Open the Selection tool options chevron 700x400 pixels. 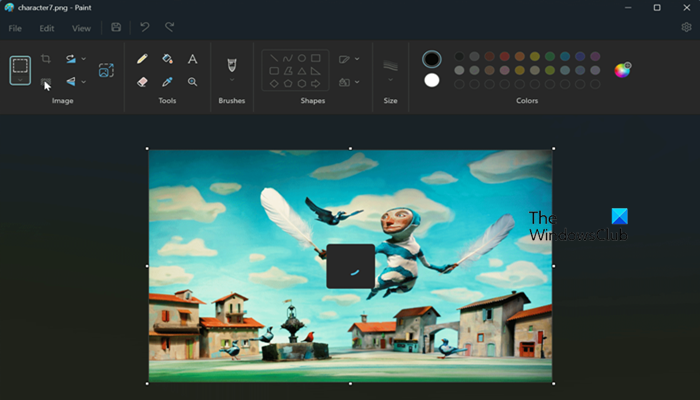point(20,80)
